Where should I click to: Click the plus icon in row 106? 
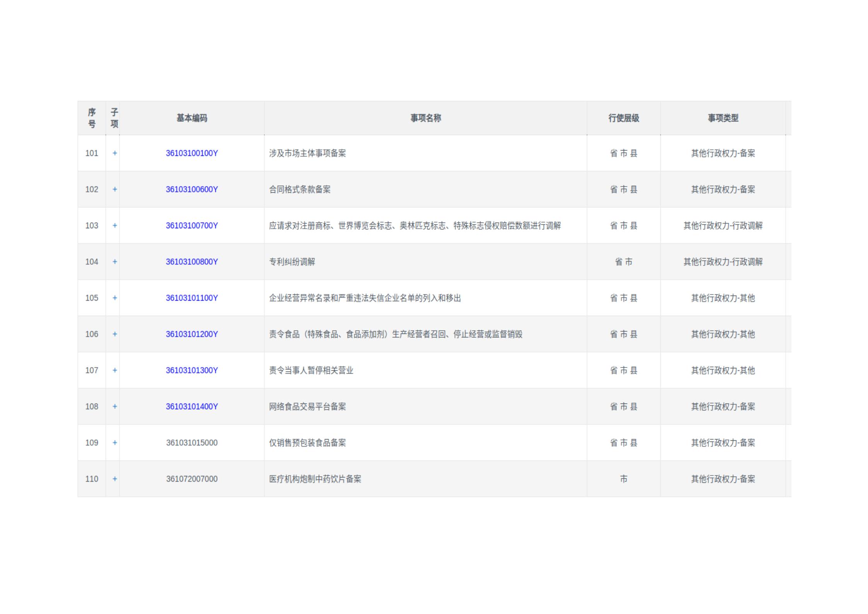point(114,334)
